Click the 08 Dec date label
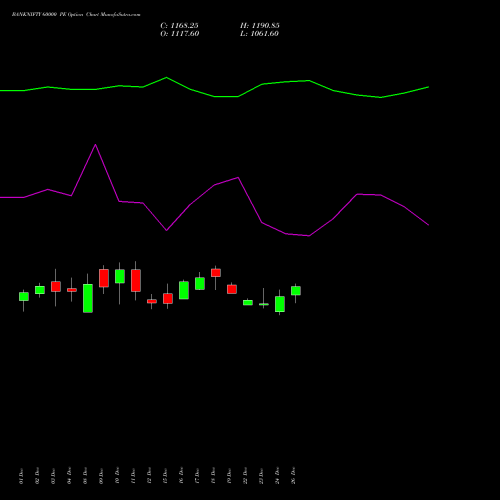 click(85, 476)
